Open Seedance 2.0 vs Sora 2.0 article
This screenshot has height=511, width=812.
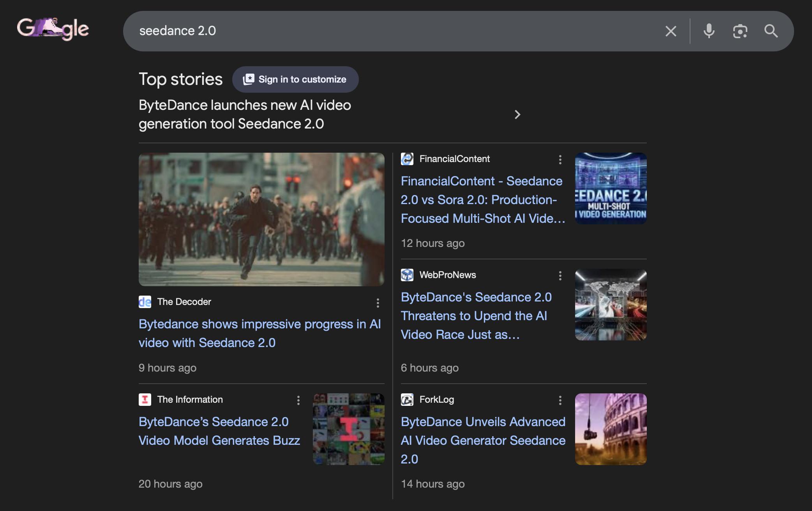[482, 200]
